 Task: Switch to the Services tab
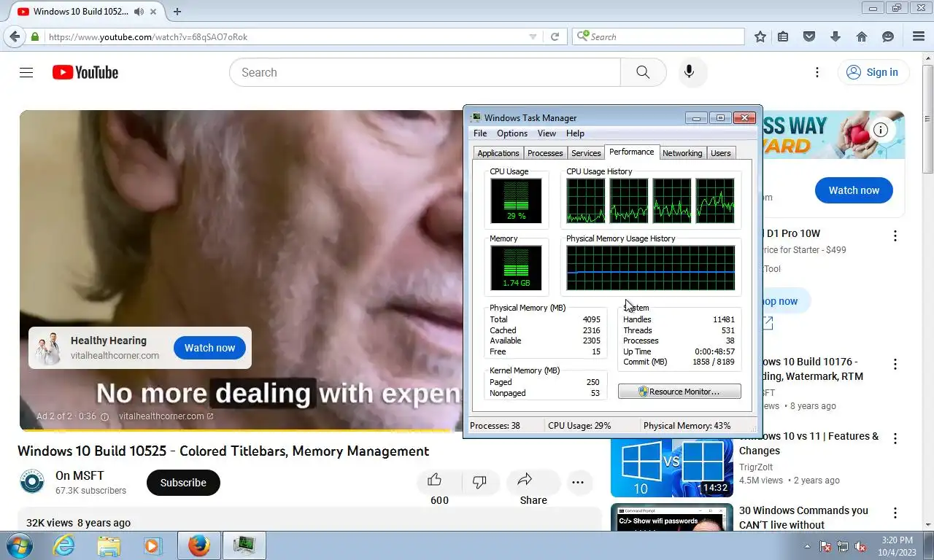(586, 153)
